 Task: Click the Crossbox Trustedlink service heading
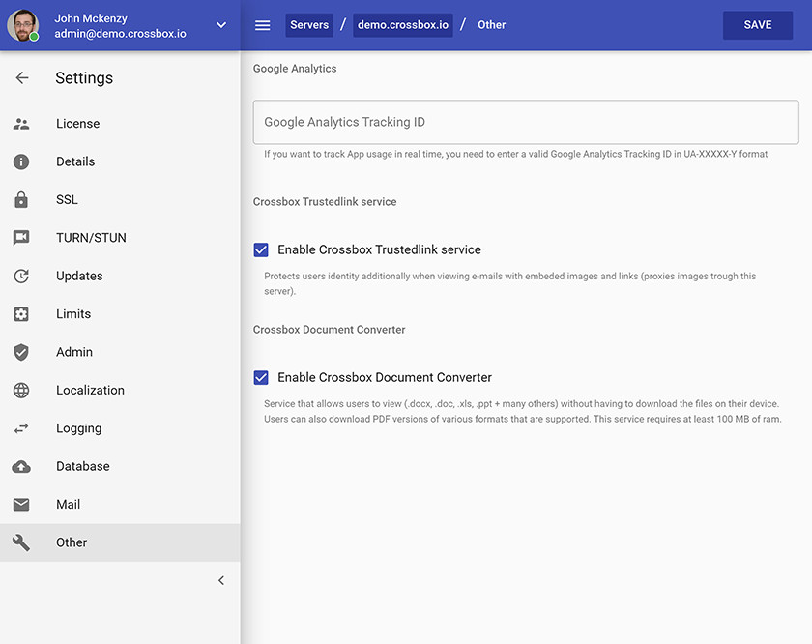coord(325,201)
